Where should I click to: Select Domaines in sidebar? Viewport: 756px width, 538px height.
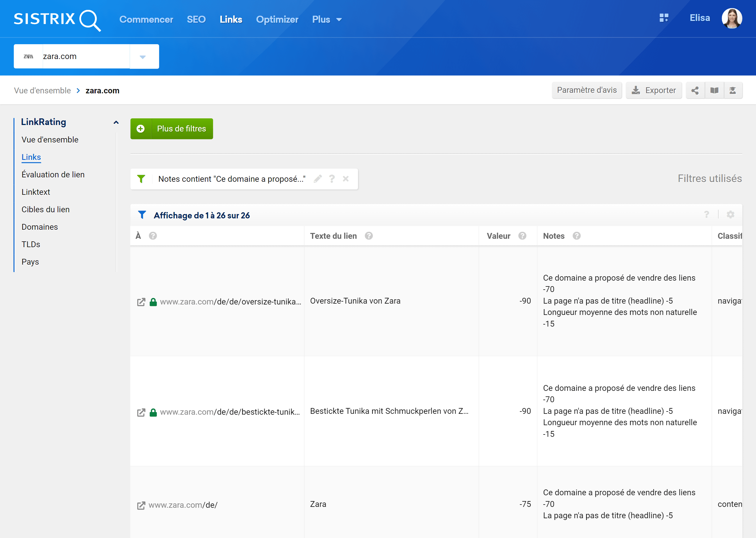(x=40, y=227)
